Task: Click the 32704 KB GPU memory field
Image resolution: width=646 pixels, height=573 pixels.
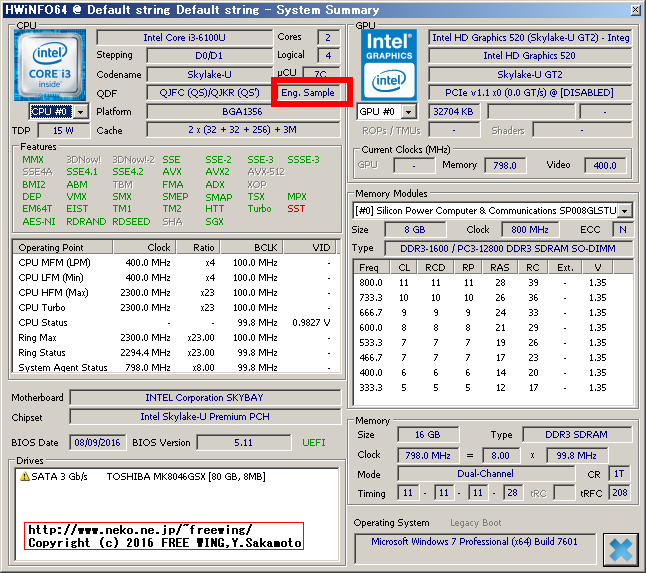Action: [454, 112]
